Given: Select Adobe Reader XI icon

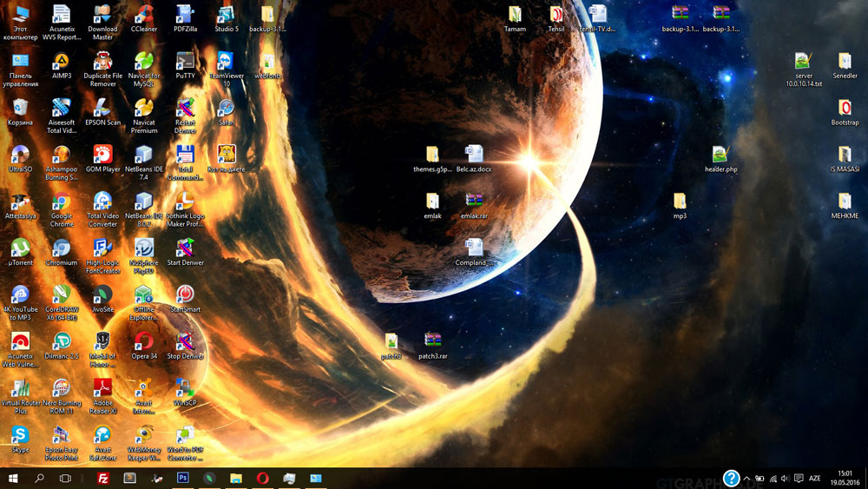Looking at the screenshot, I should [x=102, y=396].
